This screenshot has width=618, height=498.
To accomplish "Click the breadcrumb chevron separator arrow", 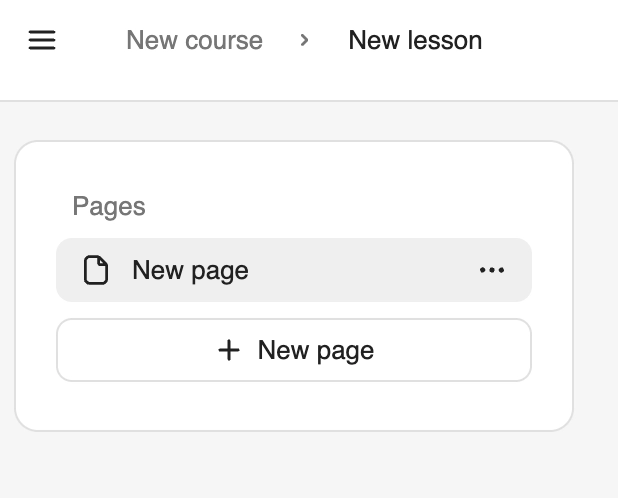I will 304,40.
